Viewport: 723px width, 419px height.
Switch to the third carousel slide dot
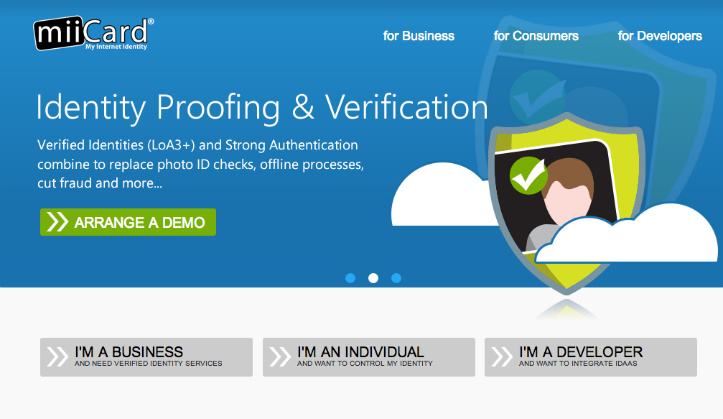pyautogui.click(x=396, y=278)
